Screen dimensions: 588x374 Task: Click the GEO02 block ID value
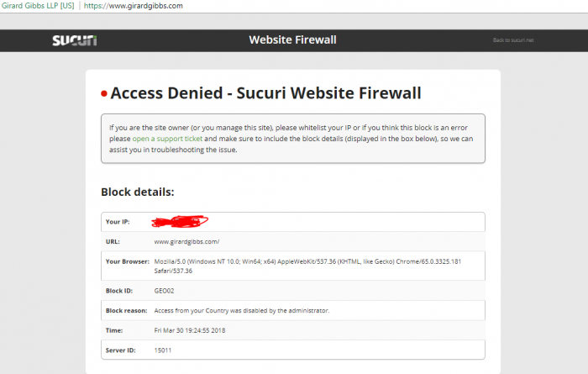coord(164,290)
